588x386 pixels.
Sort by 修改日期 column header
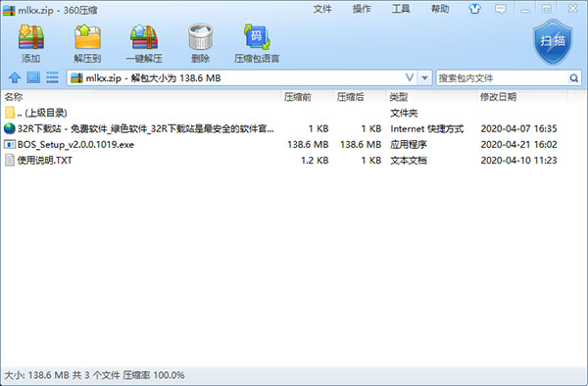pyautogui.click(x=499, y=97)
